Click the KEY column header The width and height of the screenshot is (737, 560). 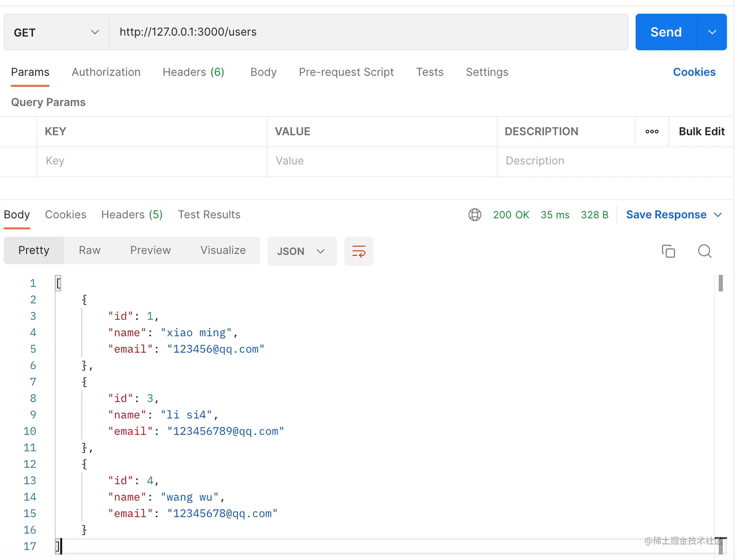[56, 132]
